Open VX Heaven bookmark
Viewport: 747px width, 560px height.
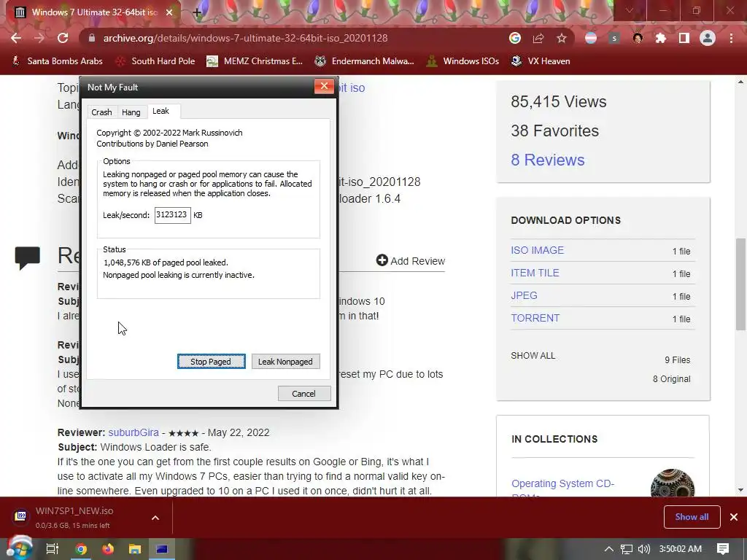point(541,61)
